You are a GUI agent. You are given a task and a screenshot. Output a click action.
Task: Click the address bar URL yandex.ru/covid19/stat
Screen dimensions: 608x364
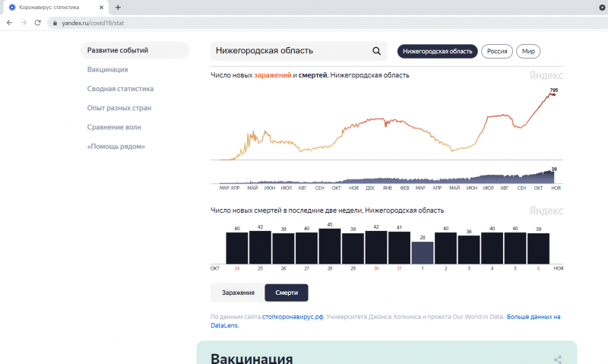pyautogui.click(x=93, y=23)
